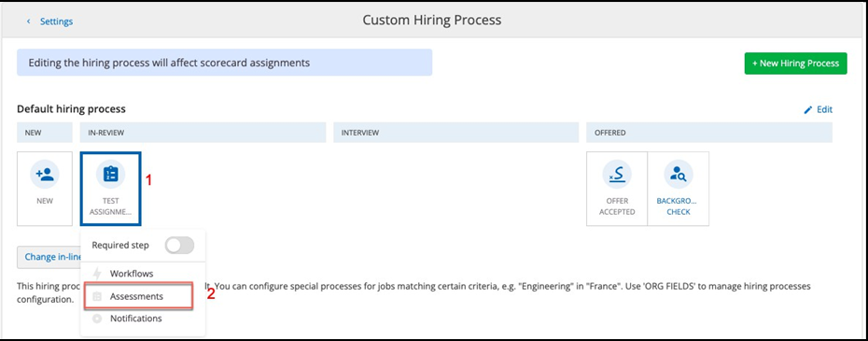The height and width of the screenshot is (341, 868).
Task: Click the New candidate add-person icon
Action: (45, 174)
